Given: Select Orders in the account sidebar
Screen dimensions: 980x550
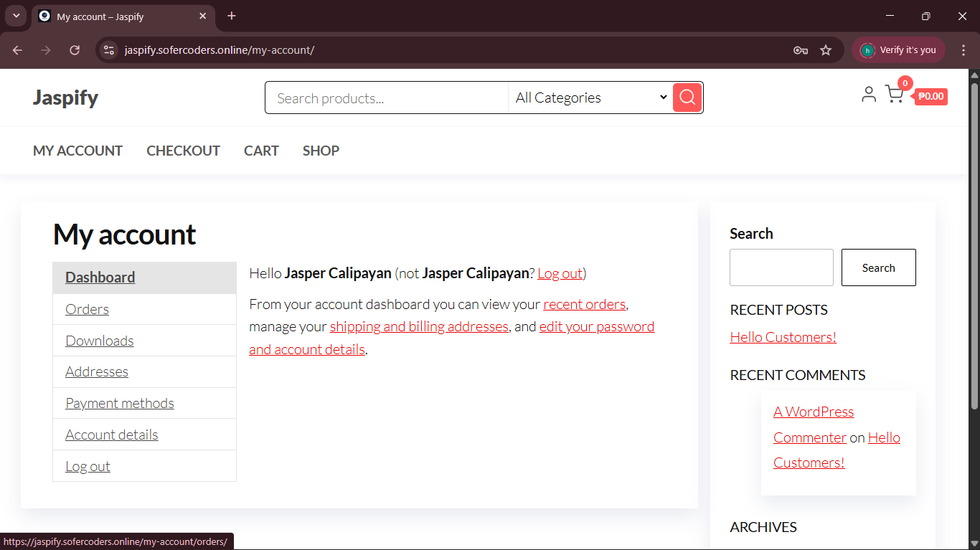Looking at the screenshot, I should coord(87,309).
